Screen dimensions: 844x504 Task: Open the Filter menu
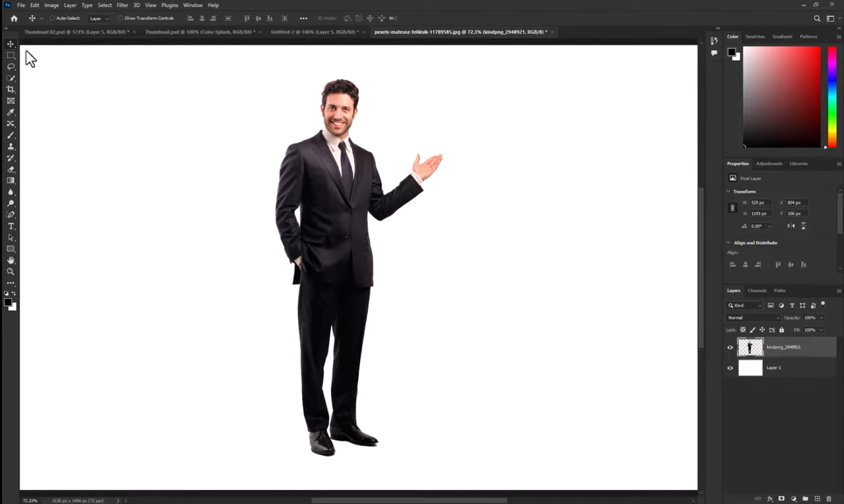(122, 5)
